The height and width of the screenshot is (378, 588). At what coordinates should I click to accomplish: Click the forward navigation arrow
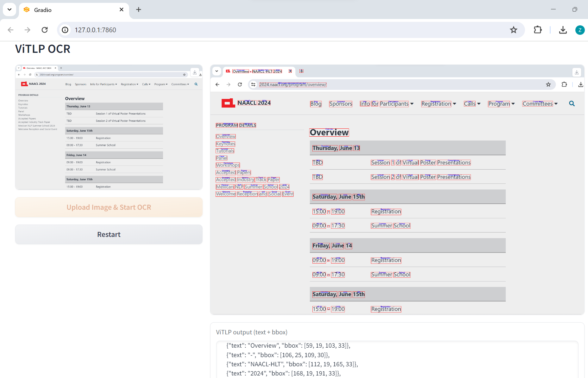27,30
